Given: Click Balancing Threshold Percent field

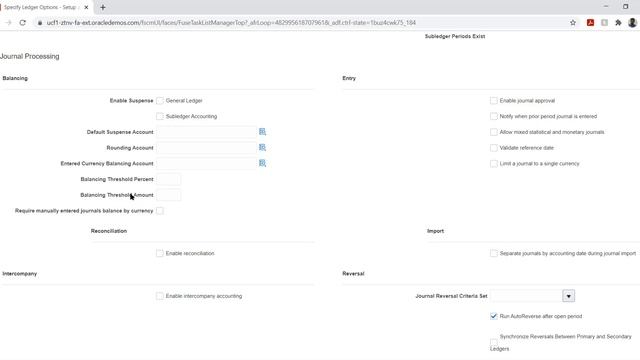Looking at the screenshot, I should pos(169,179).
